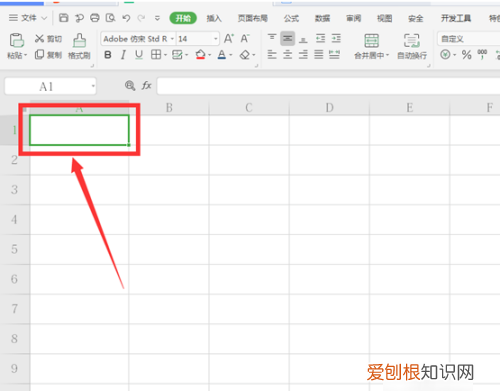This screenshot has width=500, height=391.
Task: Click the Auto Wrap (自动换行) icon
Action: pos(412,41)
